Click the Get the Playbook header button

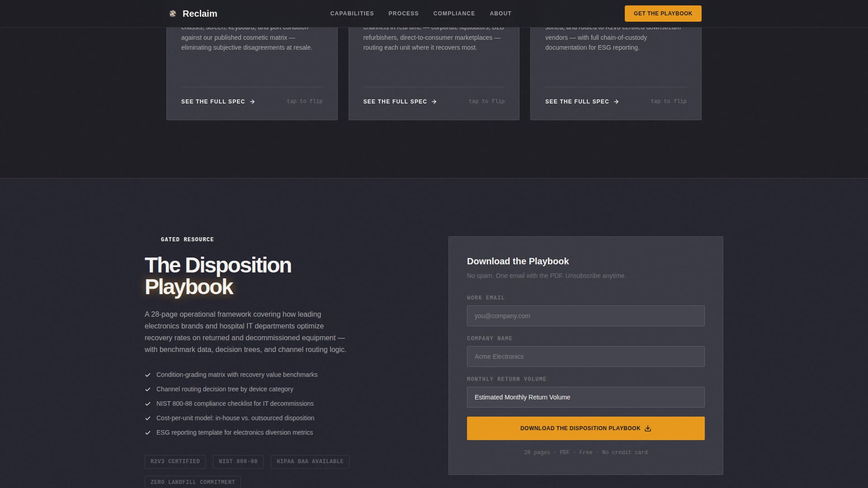(x=663, y=14)
